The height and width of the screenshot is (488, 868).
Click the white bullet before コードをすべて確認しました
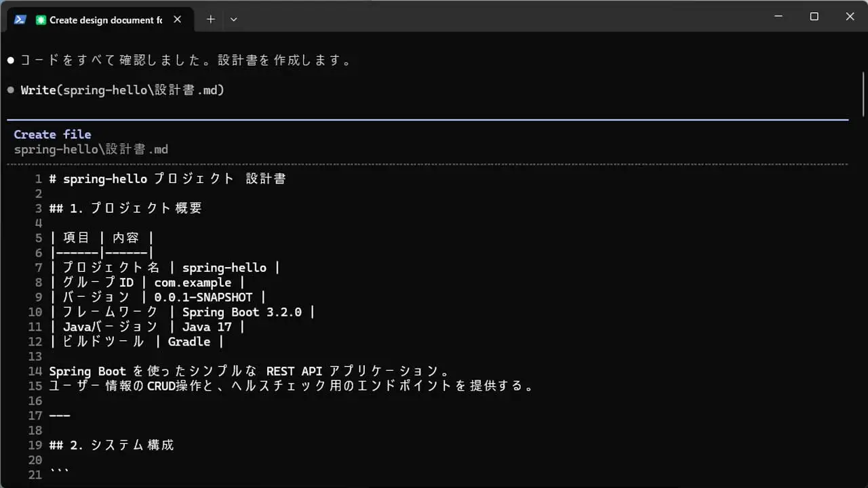tap(11, 60)
